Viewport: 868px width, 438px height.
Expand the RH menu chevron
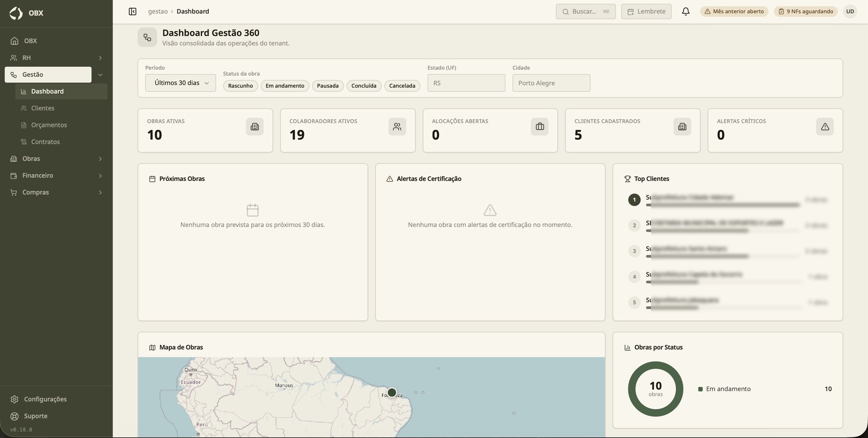[100, 58]
